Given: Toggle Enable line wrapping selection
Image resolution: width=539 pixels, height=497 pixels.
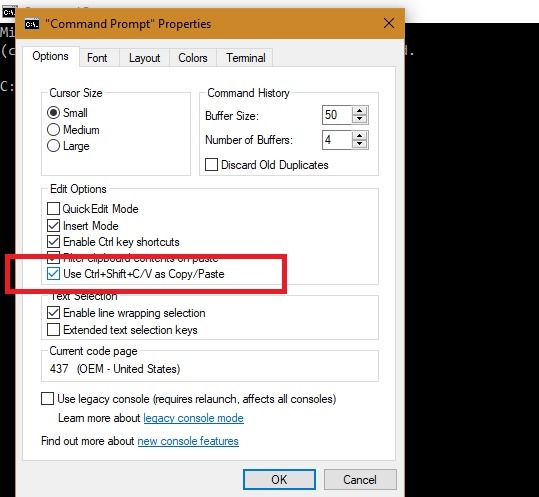Looking at the screenshot, I should (x=53, y=312).
